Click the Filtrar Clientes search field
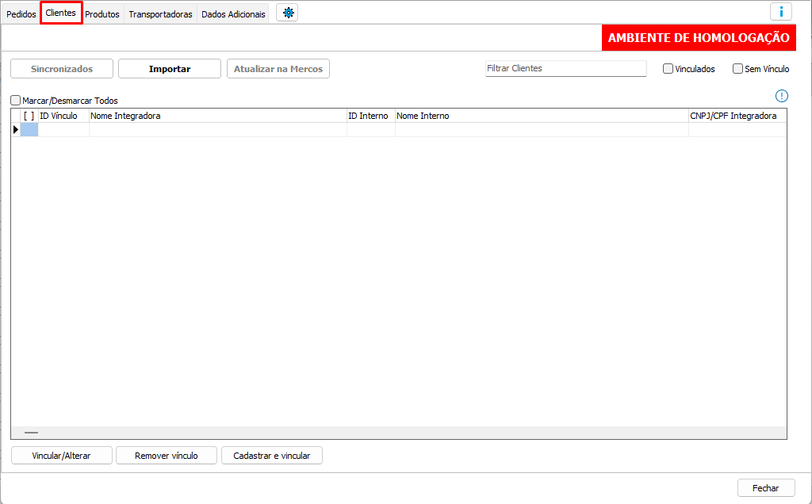This screenshot has height=504, width=812. pos(565,69)
